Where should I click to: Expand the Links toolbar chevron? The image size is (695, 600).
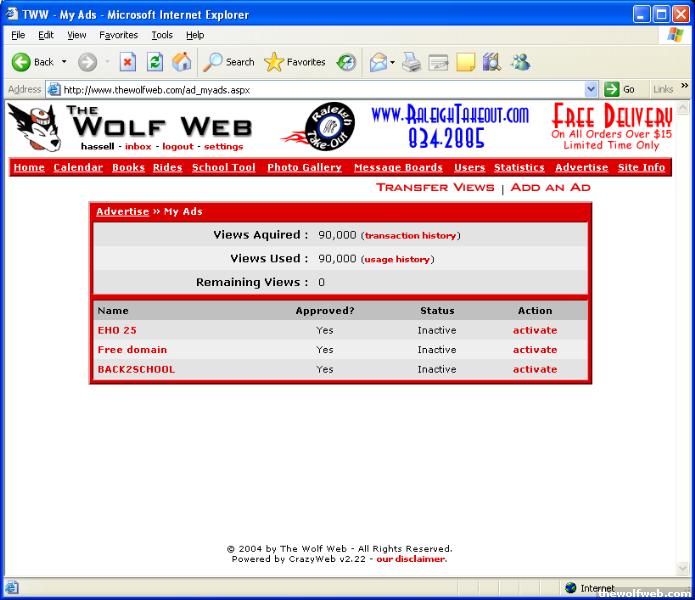pyautogui.click(x=685, y=87)
